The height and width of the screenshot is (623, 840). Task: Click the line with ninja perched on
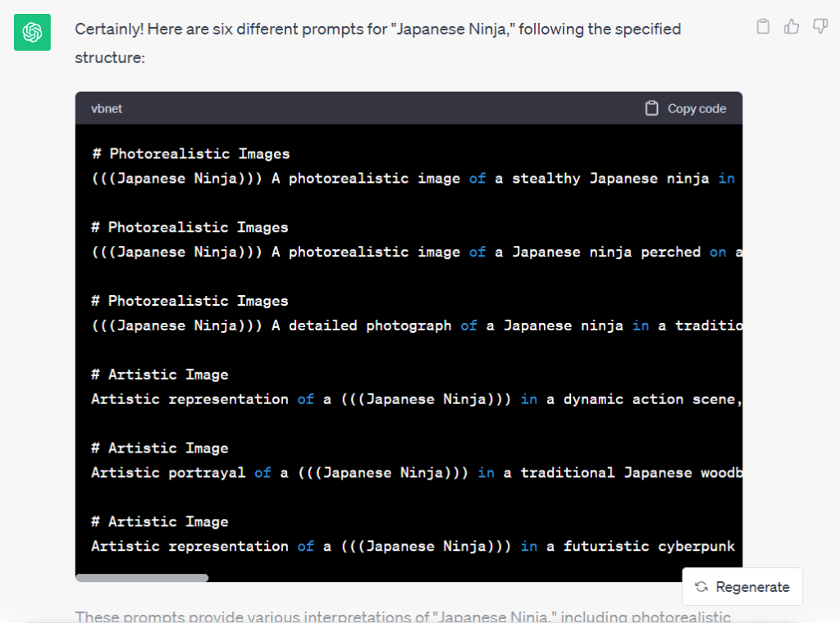click(417, 252)
